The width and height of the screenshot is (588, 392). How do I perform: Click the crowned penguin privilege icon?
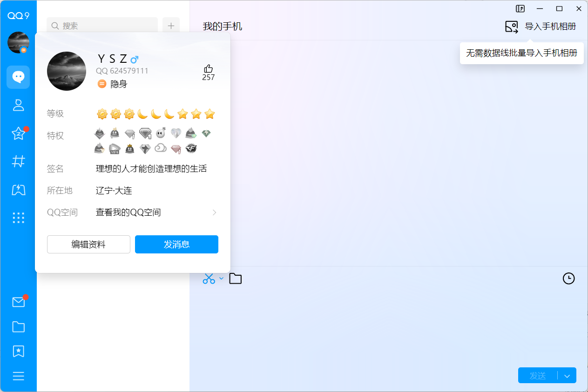[x=130, y=149]
